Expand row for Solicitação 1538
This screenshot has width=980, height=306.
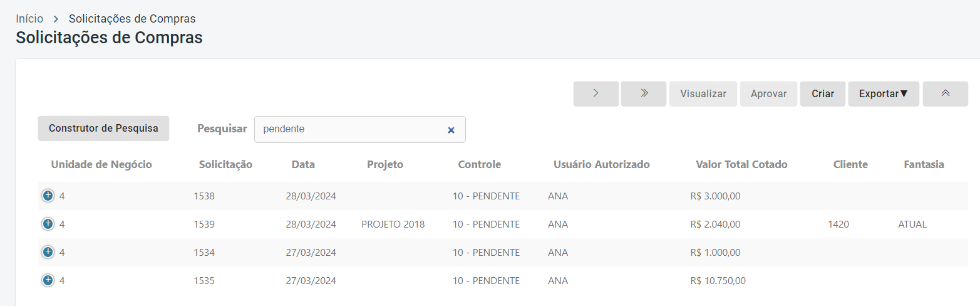coord(48,196)
